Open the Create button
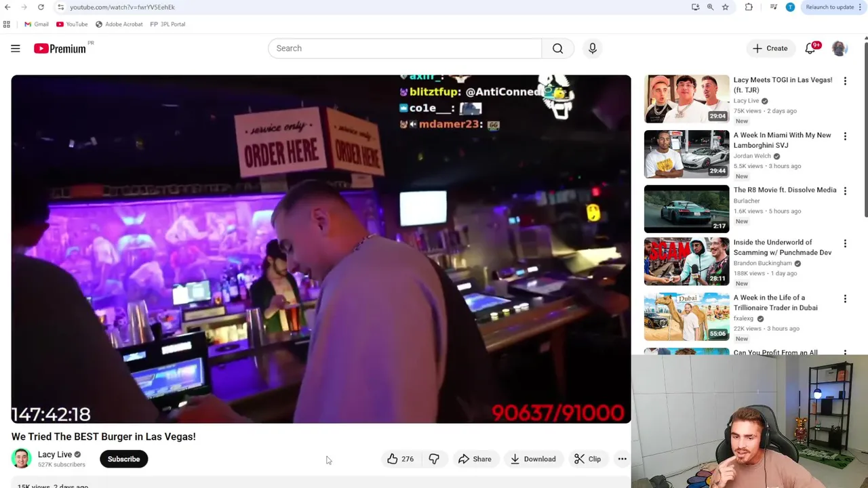868x488 pixels. [770, 48]
